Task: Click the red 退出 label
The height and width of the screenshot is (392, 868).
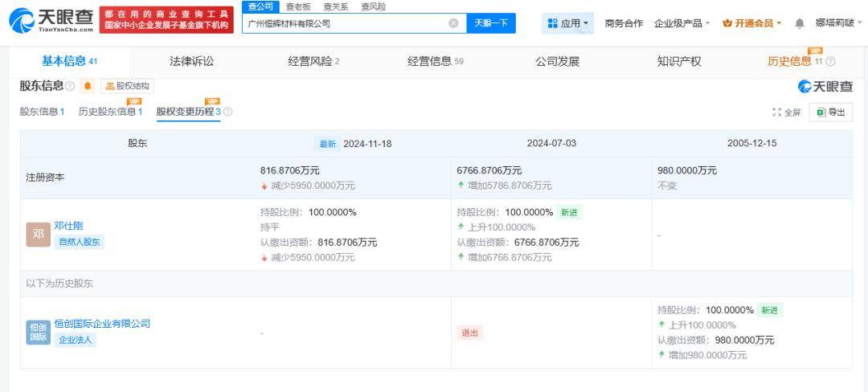Action: coord(470,333)
